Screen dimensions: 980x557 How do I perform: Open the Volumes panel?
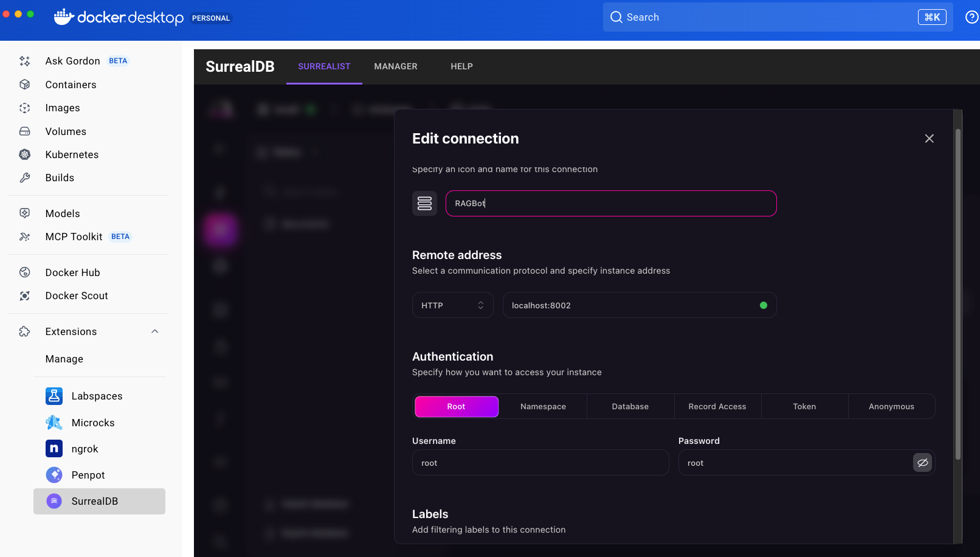pyautogui.click(x=65, y=131)
